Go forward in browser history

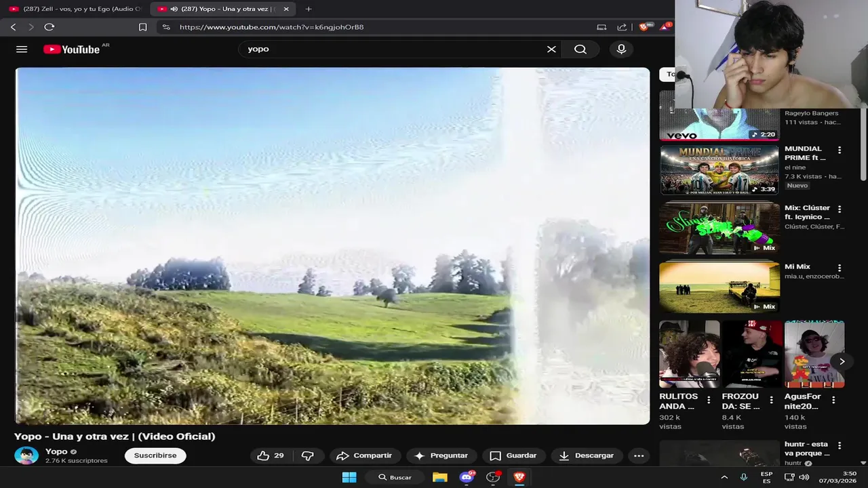coord(31,27)
